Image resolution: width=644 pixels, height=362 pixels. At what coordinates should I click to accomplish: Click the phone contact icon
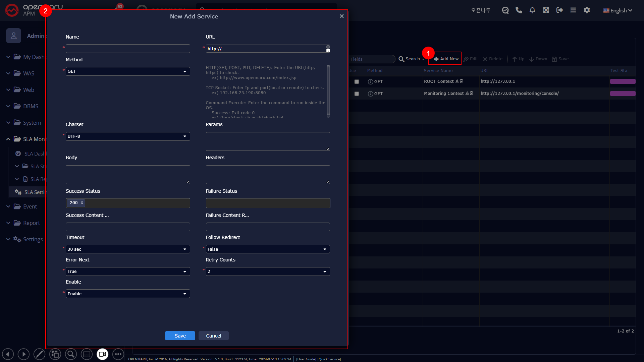(x=519, y=10)
